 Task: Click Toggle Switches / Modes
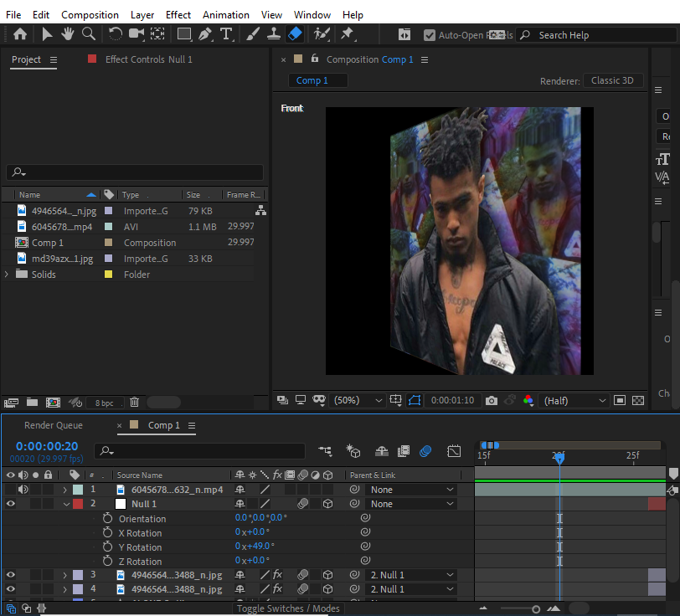pyautogui.click(x=289, y=608)
